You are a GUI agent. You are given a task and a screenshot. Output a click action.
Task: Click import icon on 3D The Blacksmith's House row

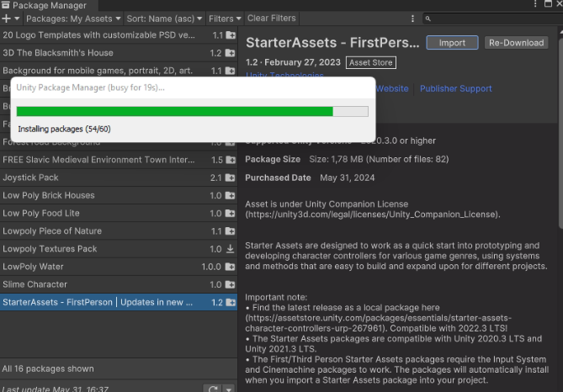pyautogui.click(x=230, y=53)
